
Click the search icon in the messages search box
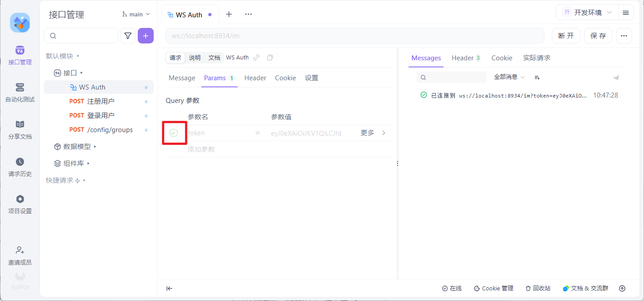pyautogui.click(x=423, y=78)
